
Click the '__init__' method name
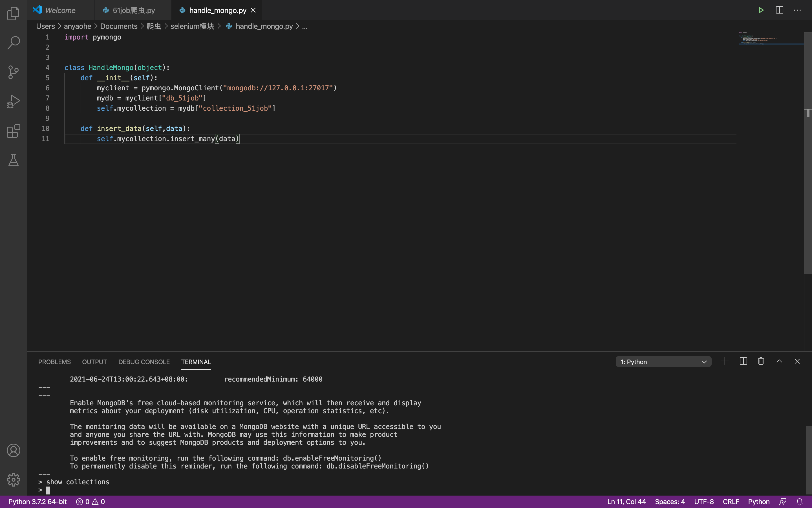tap(113, 78)
